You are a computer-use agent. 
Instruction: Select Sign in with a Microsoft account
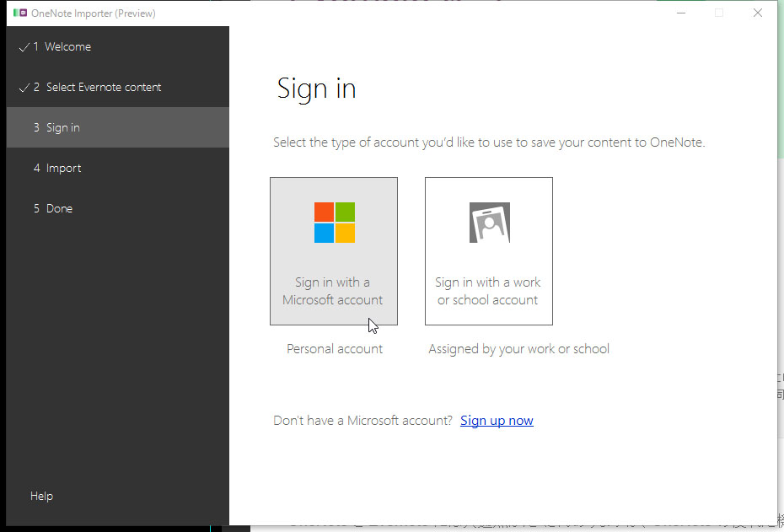tap(334, 251)
